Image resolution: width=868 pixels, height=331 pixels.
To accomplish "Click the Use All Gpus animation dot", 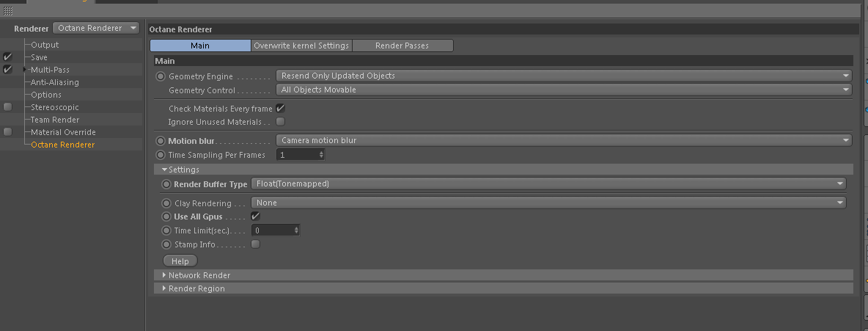I will 166,217.
